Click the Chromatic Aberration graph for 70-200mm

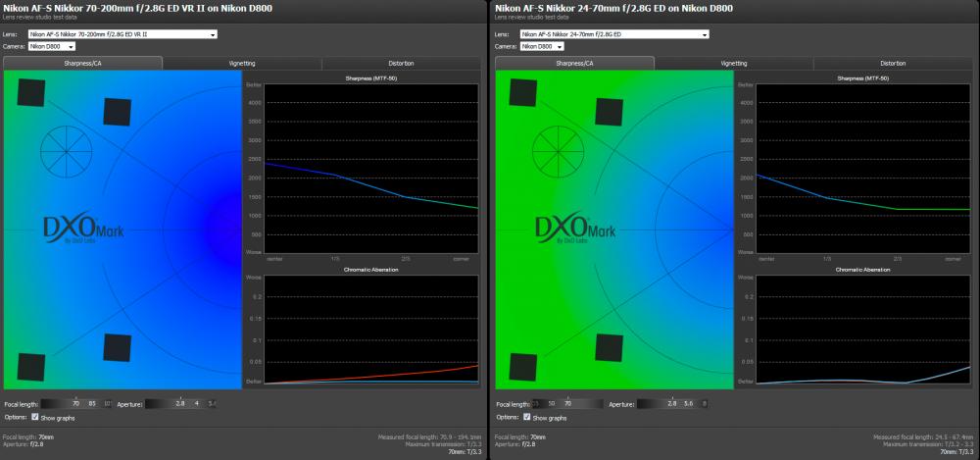(371, 330)
